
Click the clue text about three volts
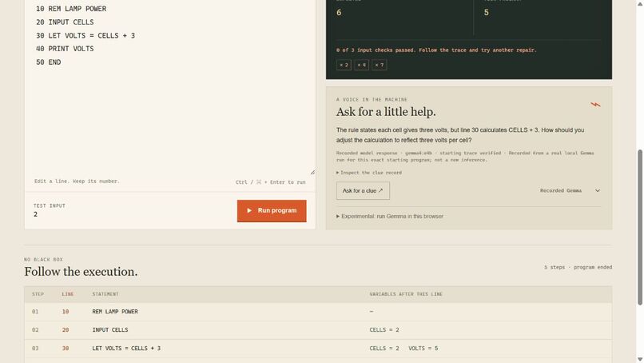coord(460,135)
